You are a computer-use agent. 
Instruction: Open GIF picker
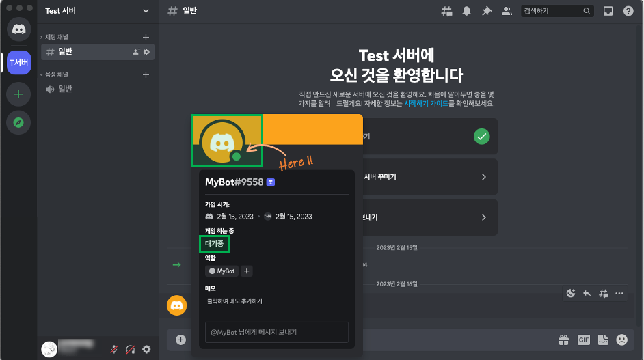584,340
